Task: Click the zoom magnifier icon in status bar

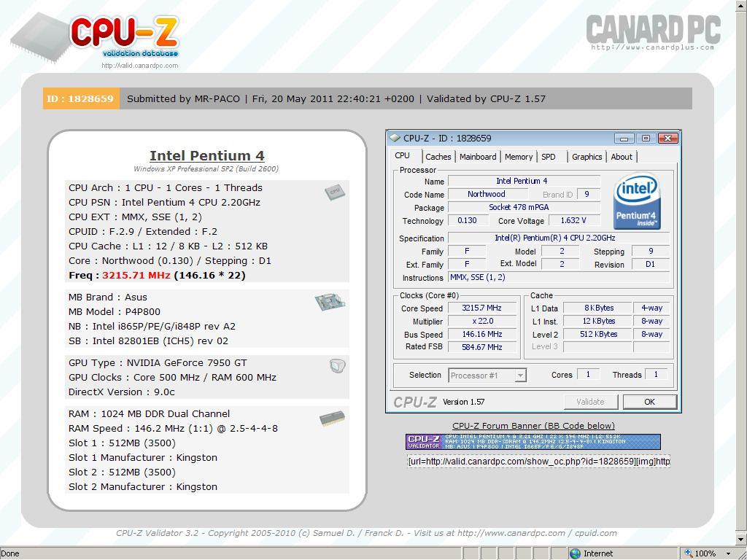Action: [x=689, y=553]
